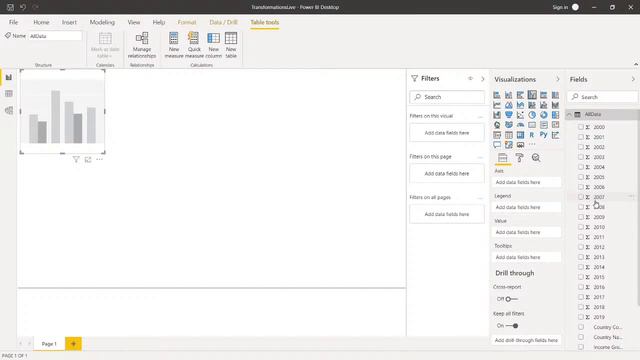Turn off the Keep all filters toggle
Screen dimensions: 640x360
[x=512, y=326]
